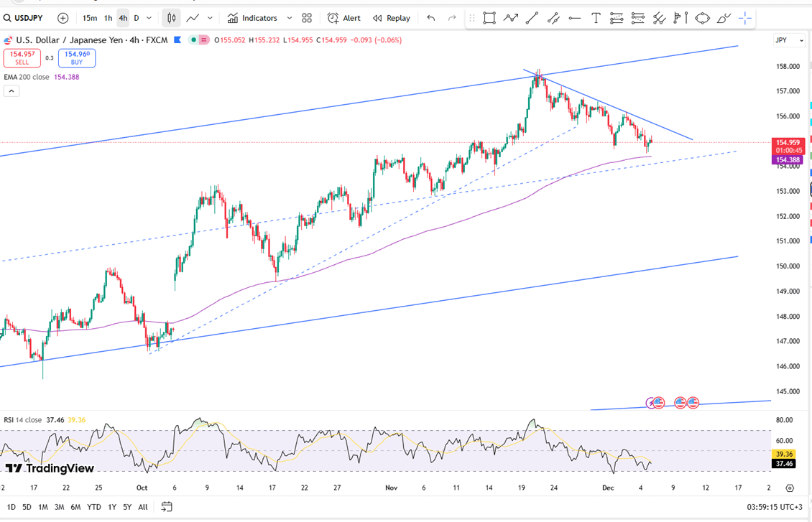Screen dimensions: 812x522
Task: Select the Text drawing tool
Action: coord(596,18)
